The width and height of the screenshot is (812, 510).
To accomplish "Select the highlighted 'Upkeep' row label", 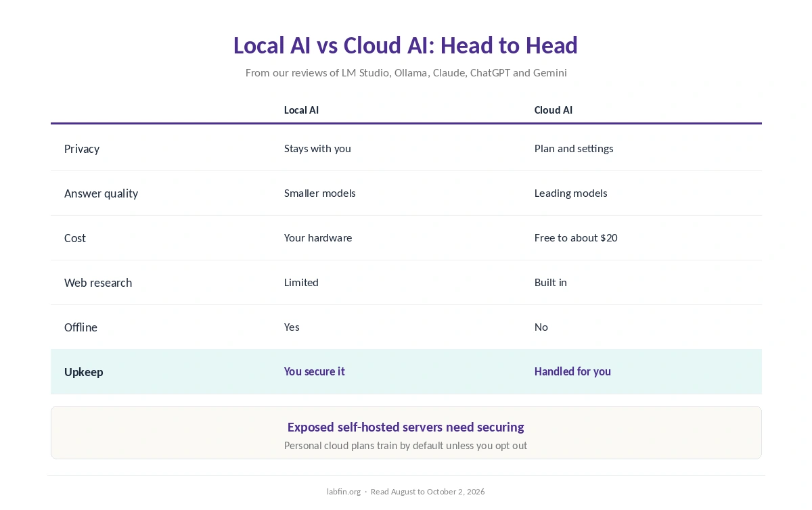I will 84,372.
